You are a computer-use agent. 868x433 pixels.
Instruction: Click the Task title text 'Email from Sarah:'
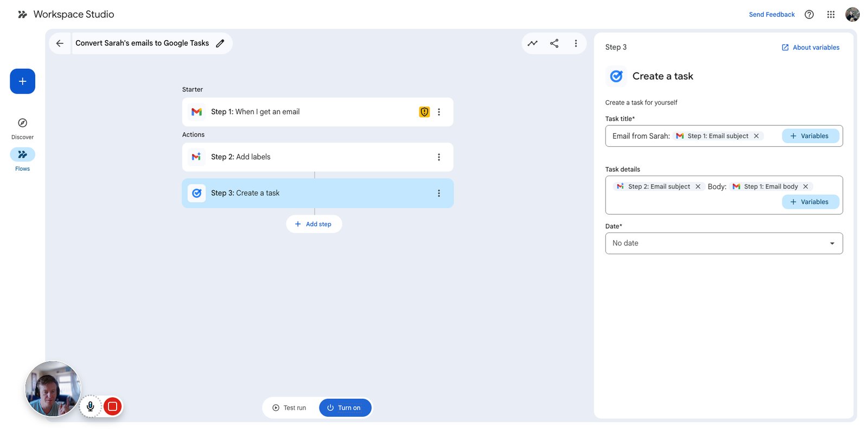(x=641, y=136)
